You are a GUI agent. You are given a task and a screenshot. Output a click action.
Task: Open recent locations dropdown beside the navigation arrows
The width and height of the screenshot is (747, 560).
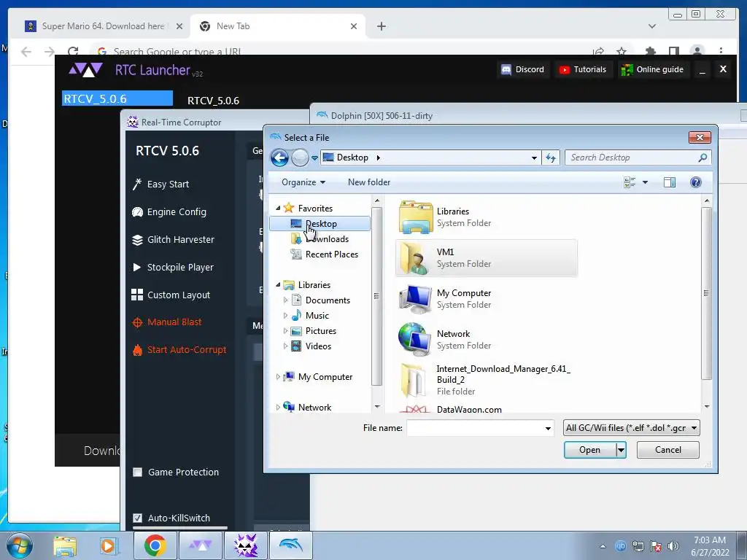click(x=314, y=158)
